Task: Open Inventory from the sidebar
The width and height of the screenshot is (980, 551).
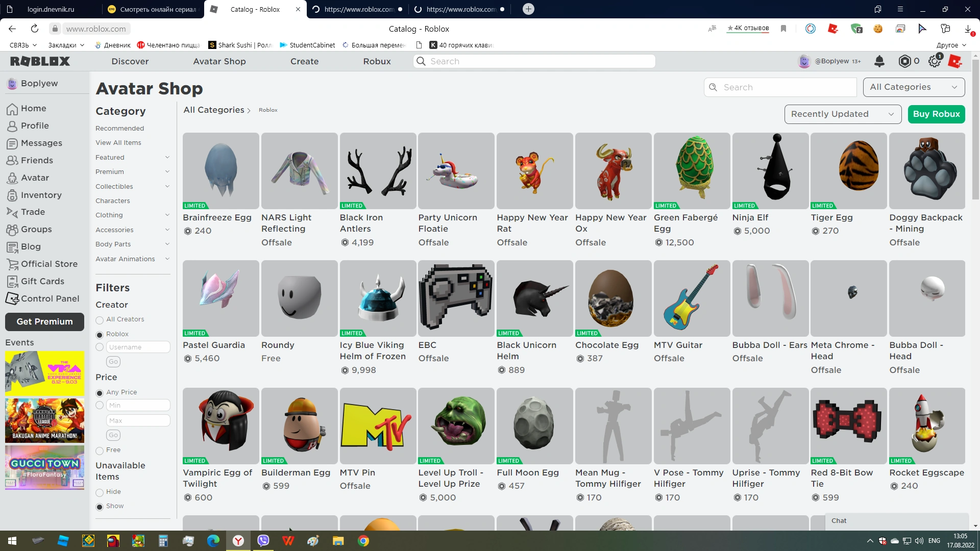Action: point(41,195)
